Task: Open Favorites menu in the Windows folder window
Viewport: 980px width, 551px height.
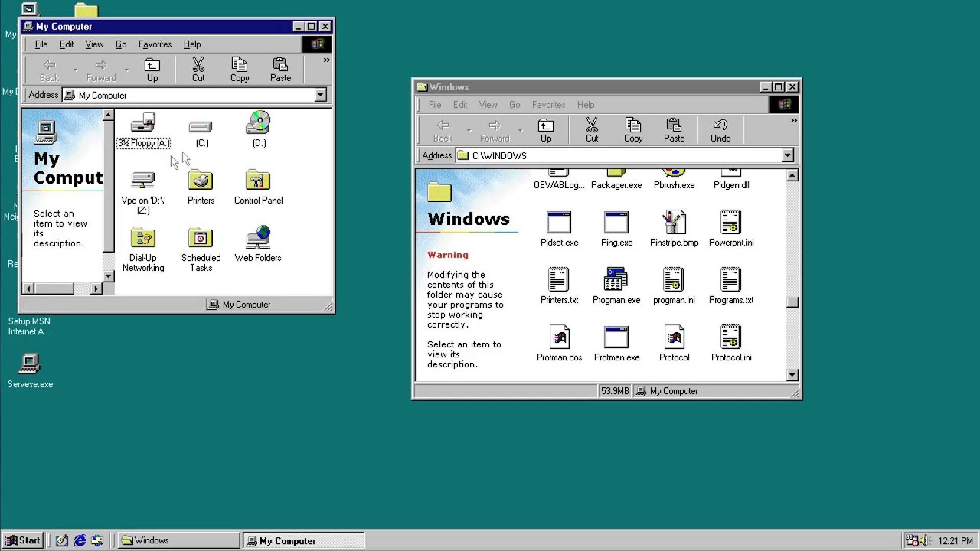Action: pyautogui.click(x=548, y=105)
